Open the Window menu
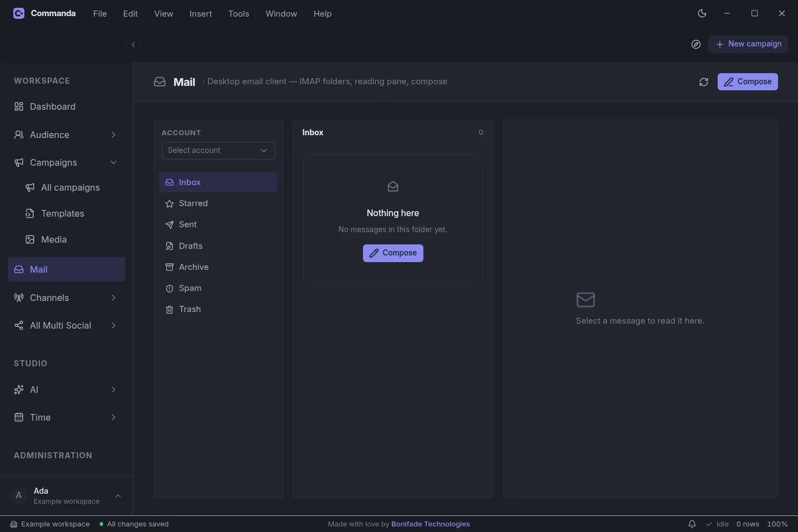 (282, 14)
